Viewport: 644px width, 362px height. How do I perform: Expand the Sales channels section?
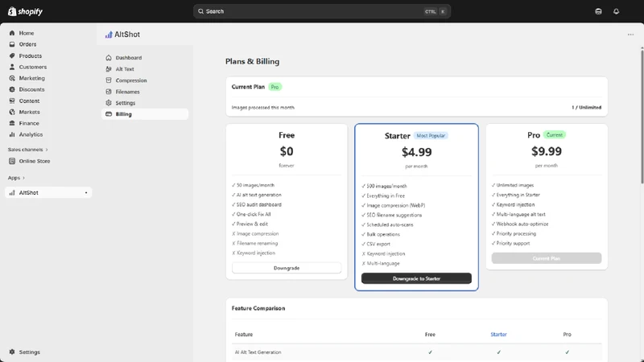pos(27,150)
